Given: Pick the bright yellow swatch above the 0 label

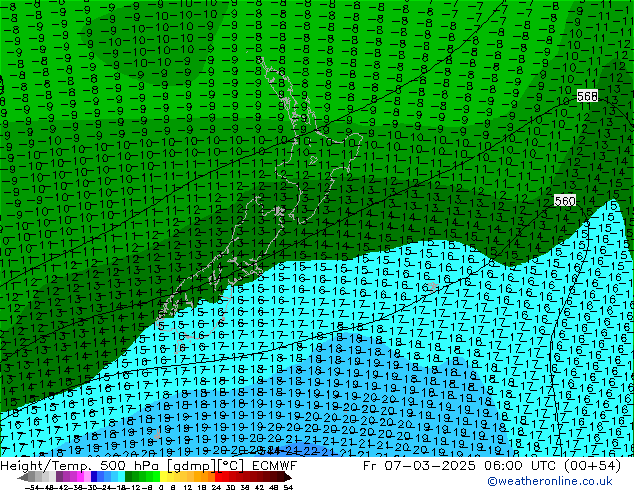Looking at the screenshot, I should (163, 478).
